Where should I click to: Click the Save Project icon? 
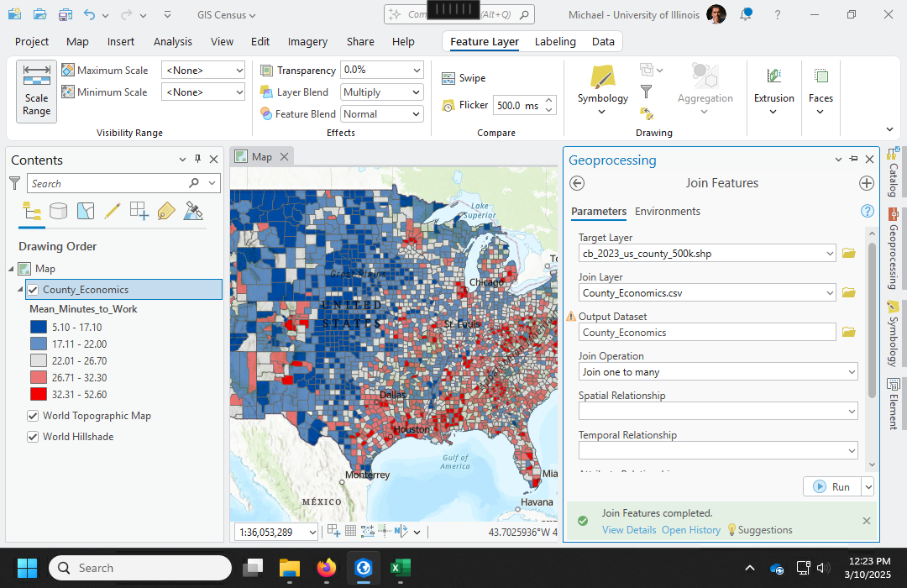[66, 14]
